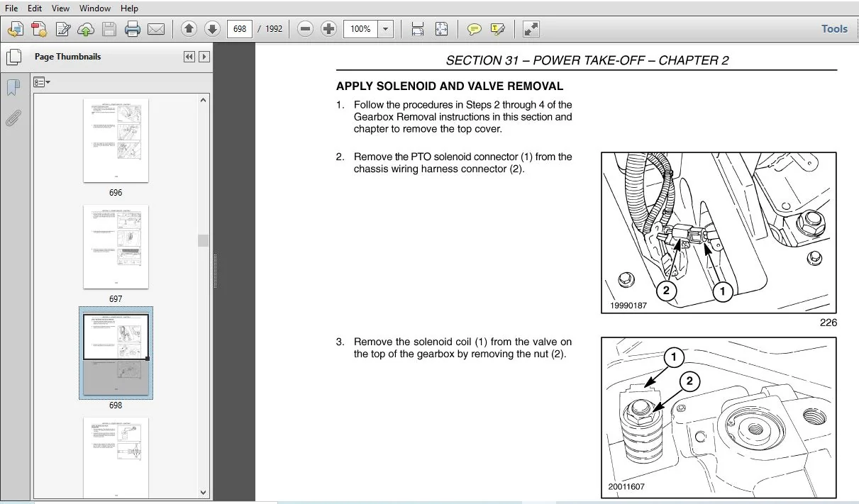Click the figure code '20011607'
This screenshot has height=504, width=859.
(627, 488)
